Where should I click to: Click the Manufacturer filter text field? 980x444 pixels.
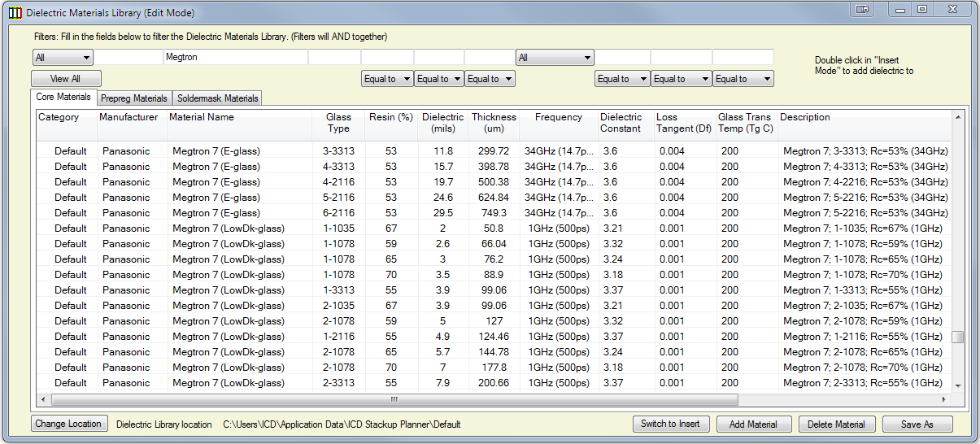click(128, 58)
